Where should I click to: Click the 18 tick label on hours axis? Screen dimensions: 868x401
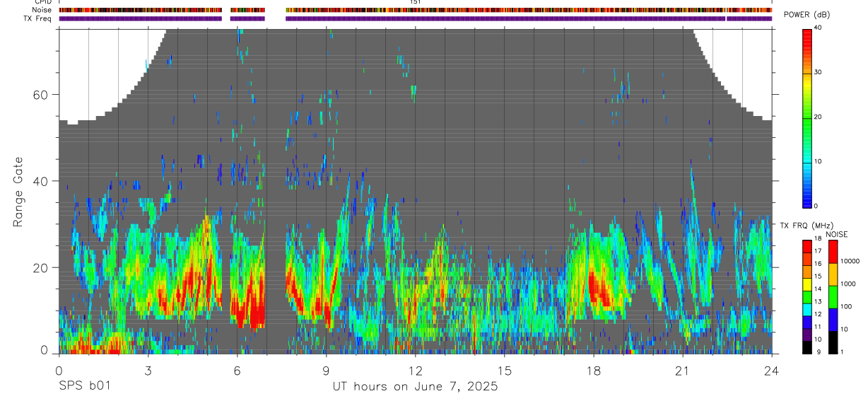pos(594,371)
